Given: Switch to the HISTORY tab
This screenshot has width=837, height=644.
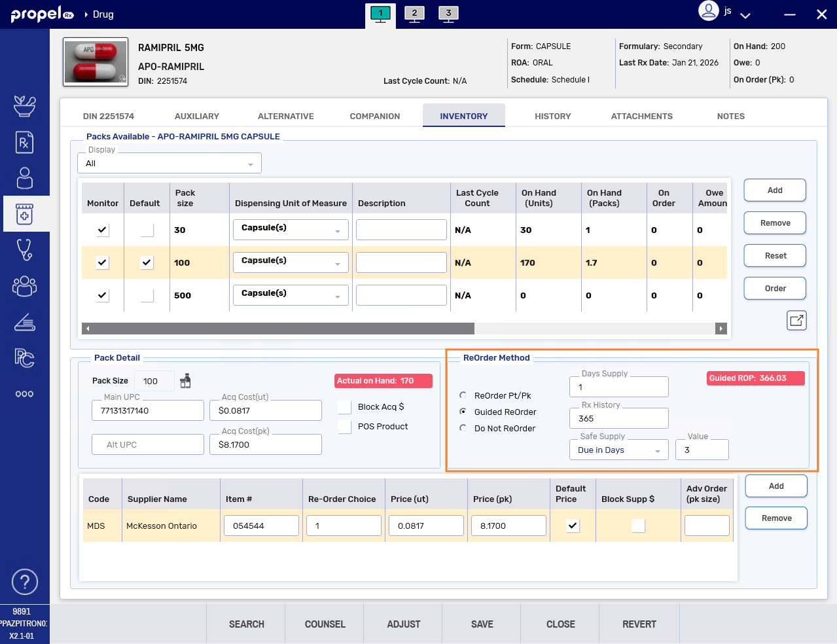Looking at the screenshot, I should tap(552, 116).
